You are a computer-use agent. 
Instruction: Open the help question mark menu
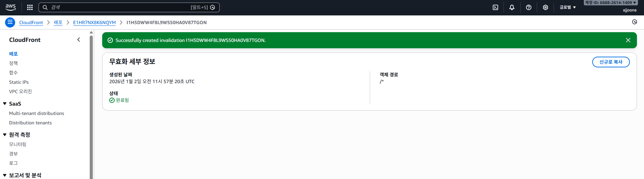pyautogui.click(x=529, y=7)
